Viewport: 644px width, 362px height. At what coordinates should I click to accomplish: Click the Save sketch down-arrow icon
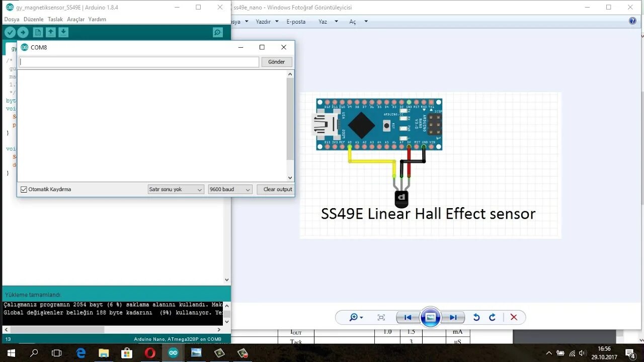tap(63, 32)
